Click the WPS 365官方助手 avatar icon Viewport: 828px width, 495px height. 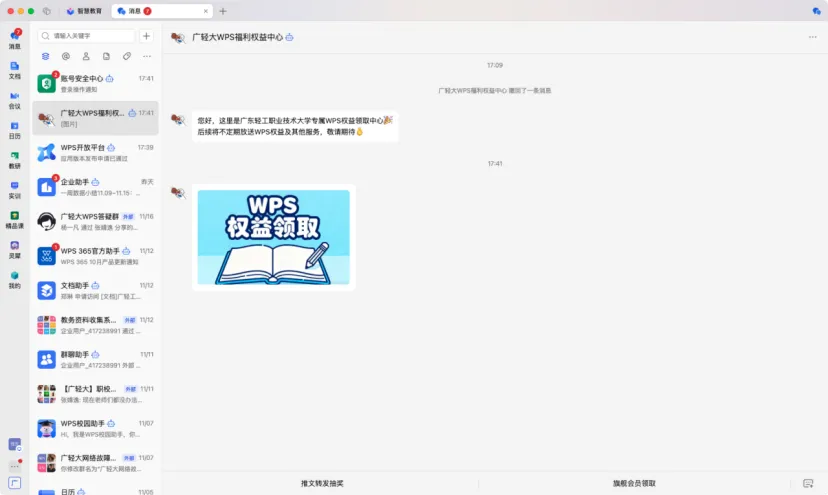pos(46,256)
